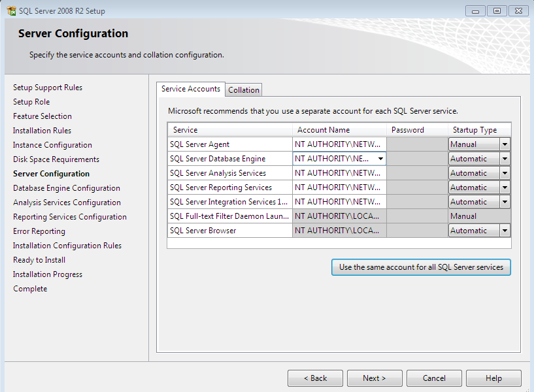Viewport: 534px width, 392px height.
Task: Open SQL Server Browser startup type dropdown
Action: coord(505,231)
